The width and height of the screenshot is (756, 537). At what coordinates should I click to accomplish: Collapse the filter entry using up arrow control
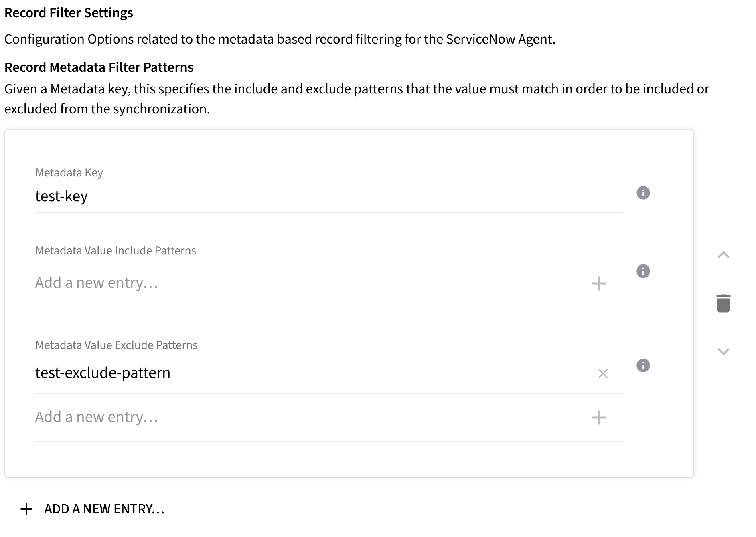pyautogui.click(x=724, y=255)
